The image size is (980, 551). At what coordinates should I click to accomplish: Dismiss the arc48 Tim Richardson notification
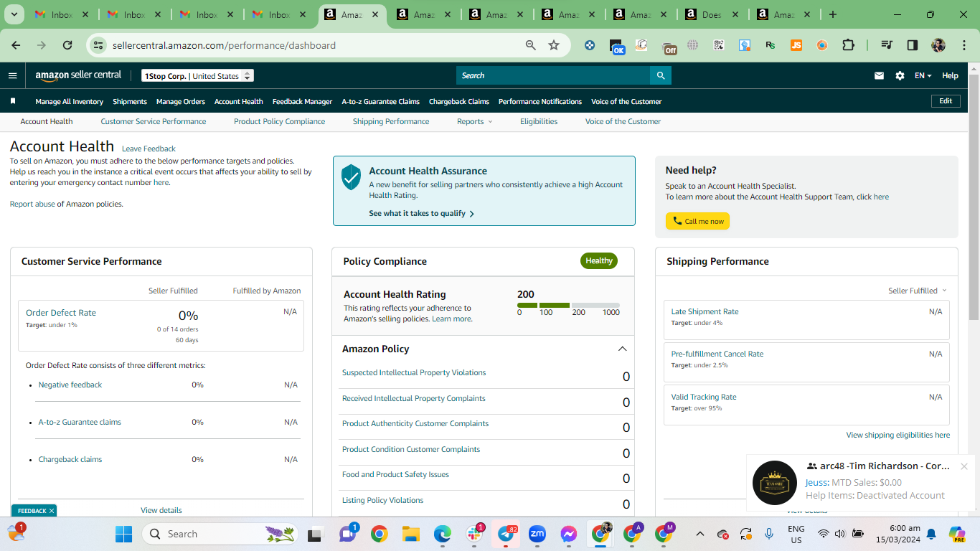click(964, 466)
